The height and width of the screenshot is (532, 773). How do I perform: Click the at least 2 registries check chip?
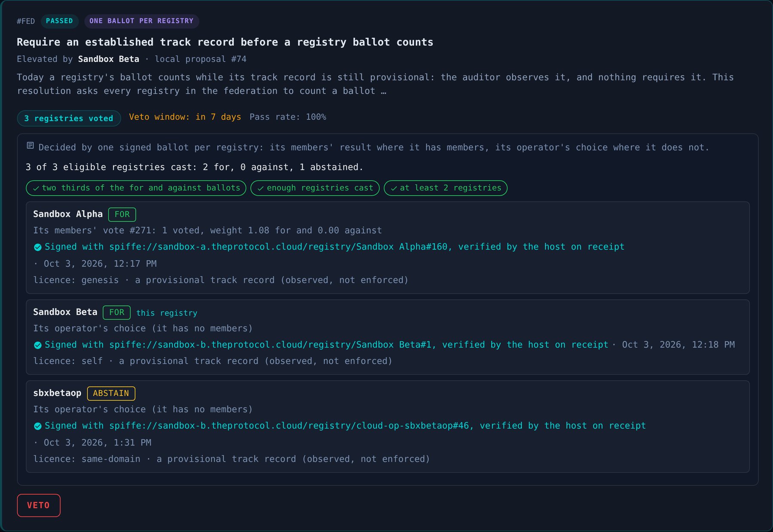[445, 188]
